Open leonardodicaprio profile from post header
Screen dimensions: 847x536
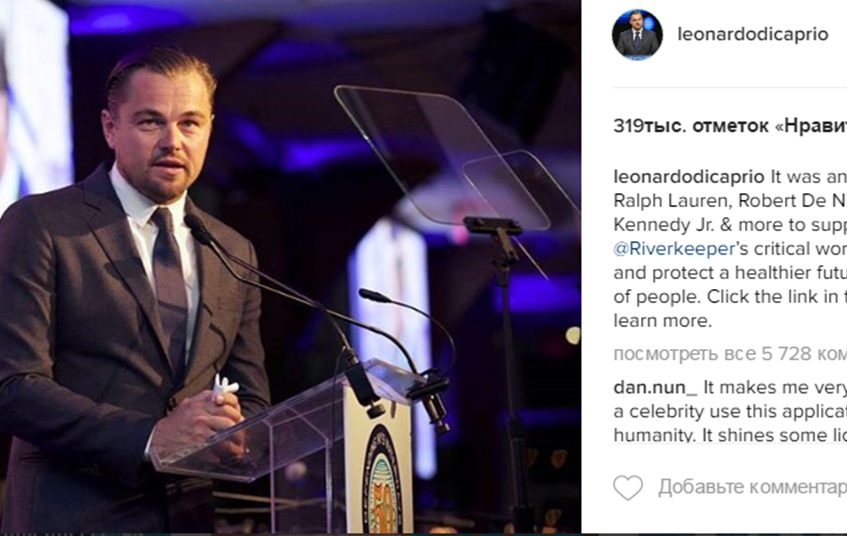(x=752, y=34)
